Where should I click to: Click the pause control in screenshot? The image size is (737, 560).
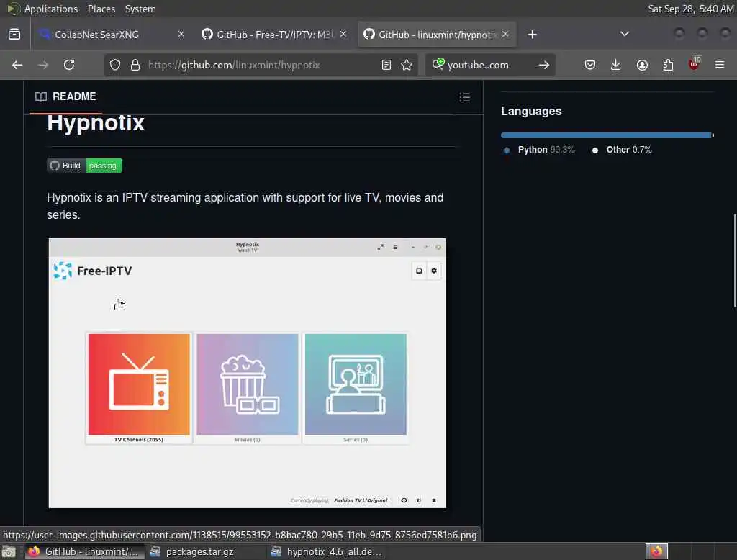419,500
